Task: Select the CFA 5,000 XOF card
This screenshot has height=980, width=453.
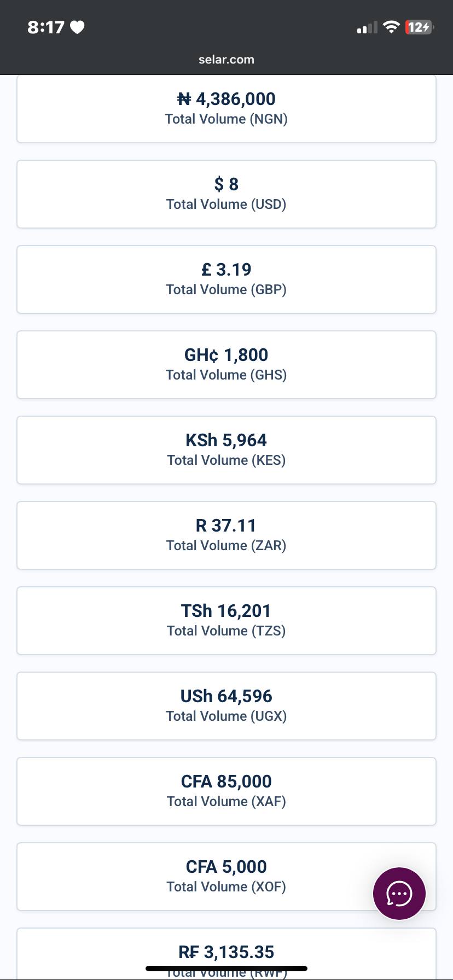Action: pyautogui.click(x=226, y=877)
